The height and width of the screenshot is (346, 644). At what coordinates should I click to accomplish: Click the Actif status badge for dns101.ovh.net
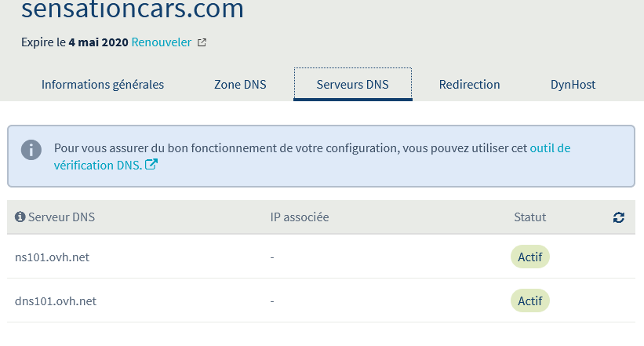coord(529,300)
